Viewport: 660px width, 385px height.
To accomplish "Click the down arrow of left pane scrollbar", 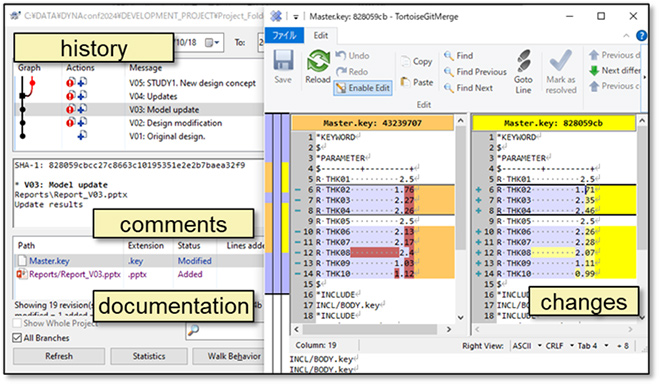I will [x=461, y=317].
